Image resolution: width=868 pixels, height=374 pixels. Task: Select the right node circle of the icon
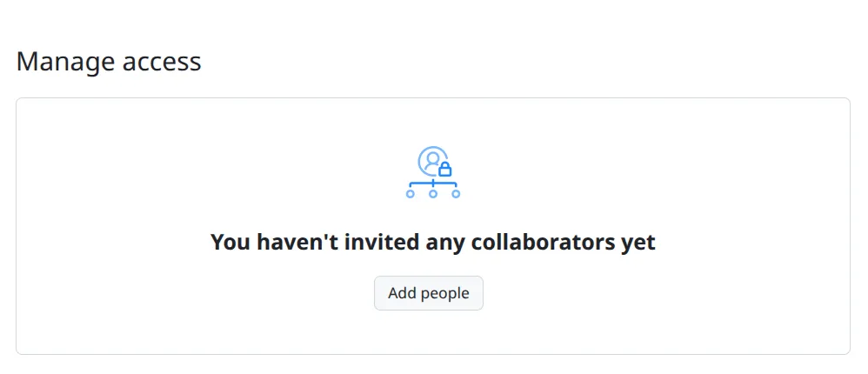pos(456,194)
